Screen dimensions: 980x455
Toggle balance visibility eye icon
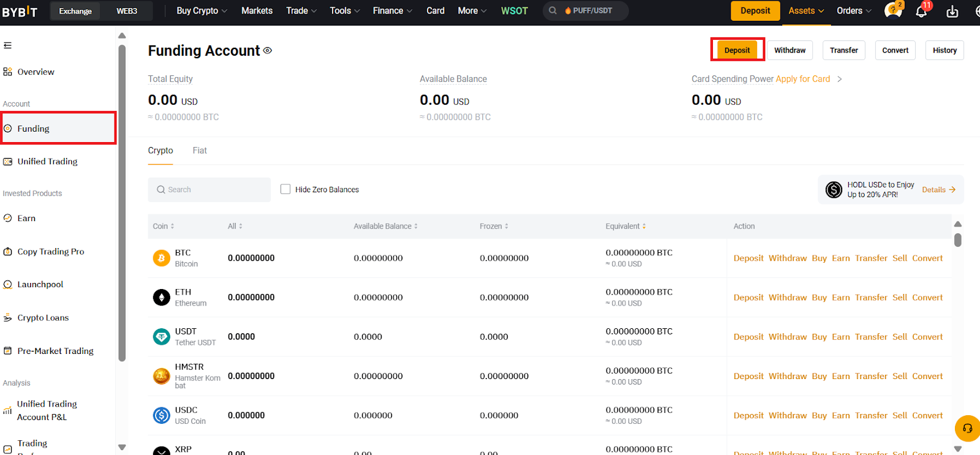[268, 50]
